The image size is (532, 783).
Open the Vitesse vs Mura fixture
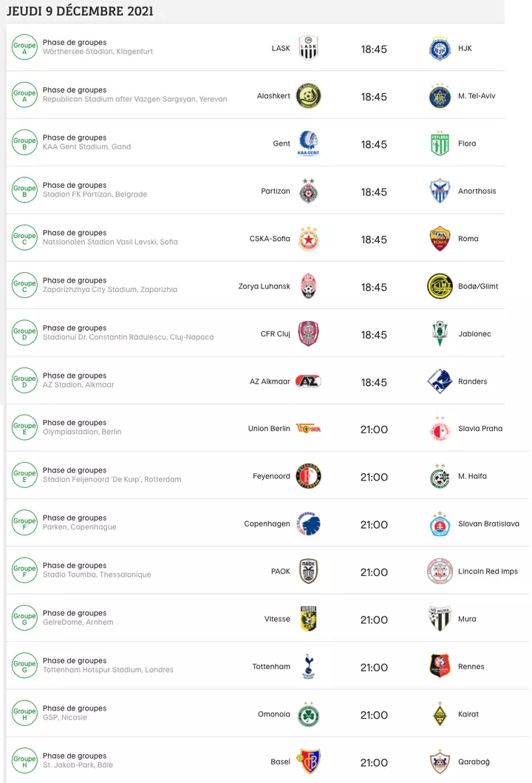pyautogui.click(x=266, y=618)
